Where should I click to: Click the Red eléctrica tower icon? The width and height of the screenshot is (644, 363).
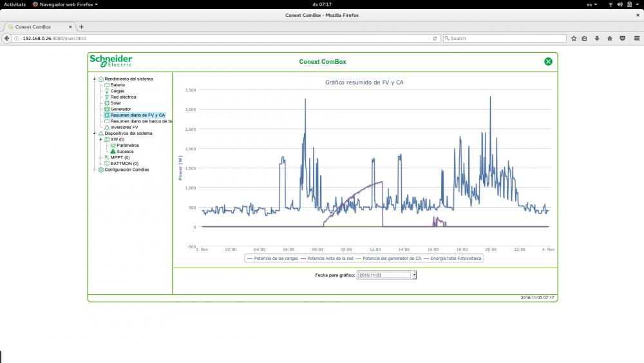coord(107,97)
